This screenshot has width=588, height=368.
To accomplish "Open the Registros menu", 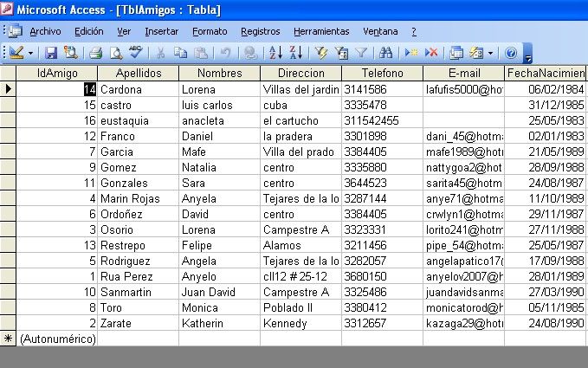I will pos(260,31).
